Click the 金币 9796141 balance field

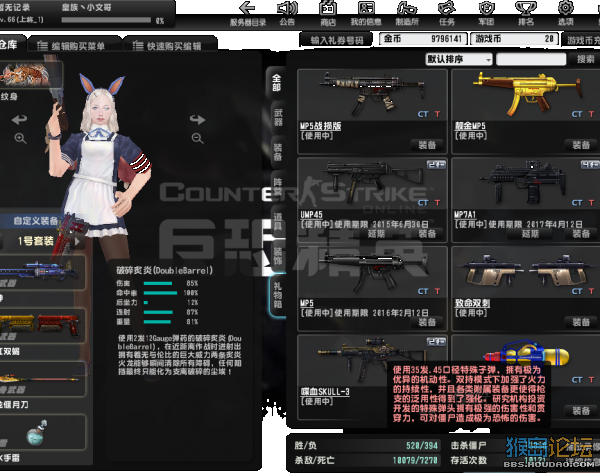[x=423, y=39]
